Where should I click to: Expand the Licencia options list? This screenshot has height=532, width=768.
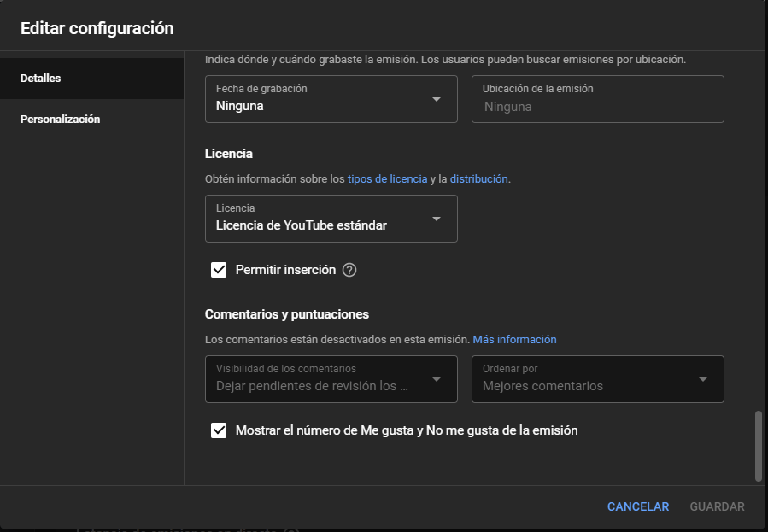(x=331, y=219)
